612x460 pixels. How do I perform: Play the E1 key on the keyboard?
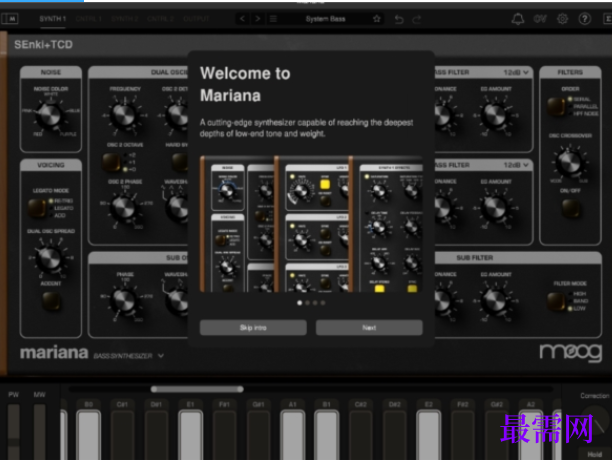tap(190, 433)
